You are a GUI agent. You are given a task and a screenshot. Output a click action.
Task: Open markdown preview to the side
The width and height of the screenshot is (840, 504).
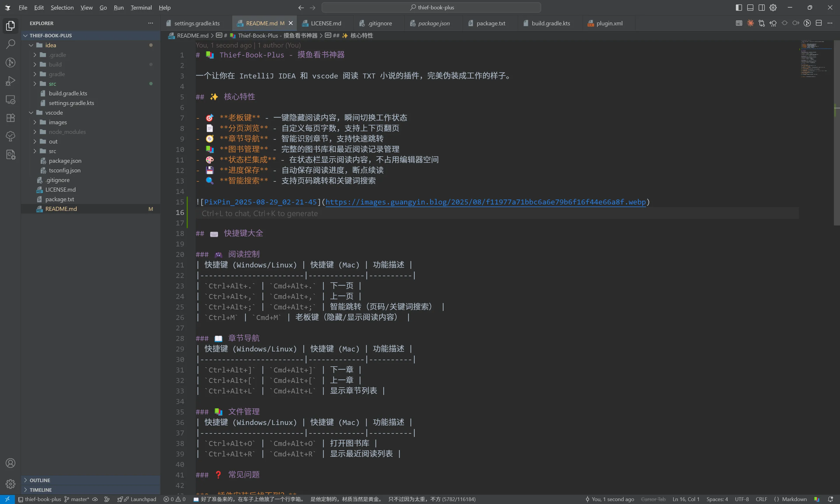pyautogui.click(x=739, y=23)
